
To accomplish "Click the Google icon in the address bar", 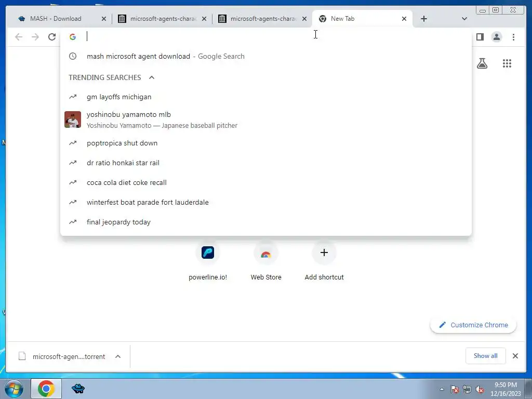I will tap(73, 37).
